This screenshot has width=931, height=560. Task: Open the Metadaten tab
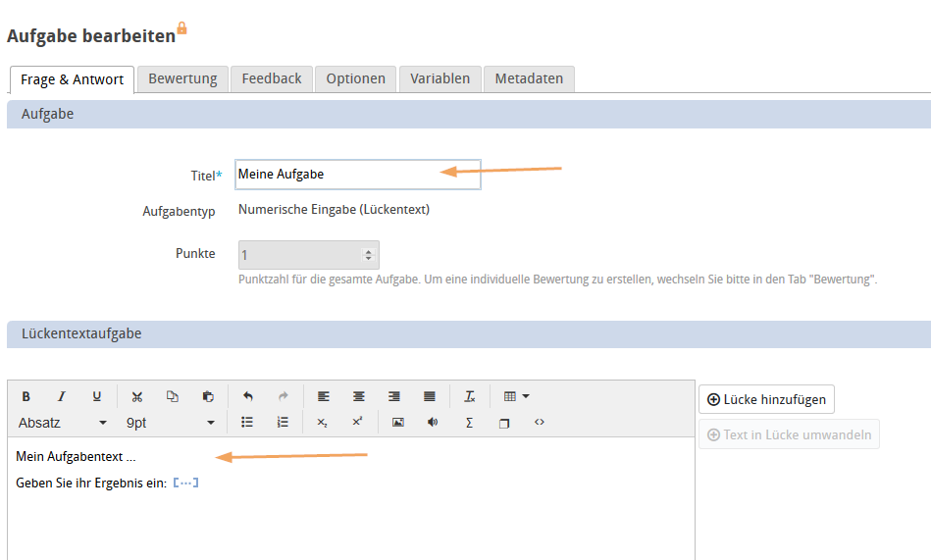(529, 78)
